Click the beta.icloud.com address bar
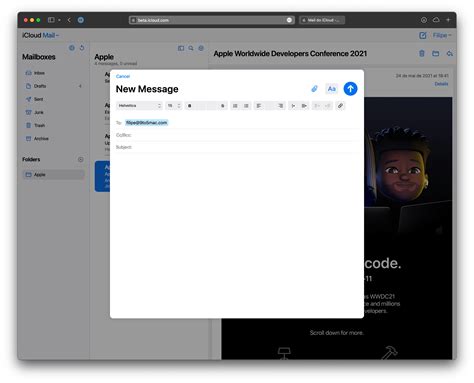474x383 pixels. pyautogui.click(x=212, y=20)
